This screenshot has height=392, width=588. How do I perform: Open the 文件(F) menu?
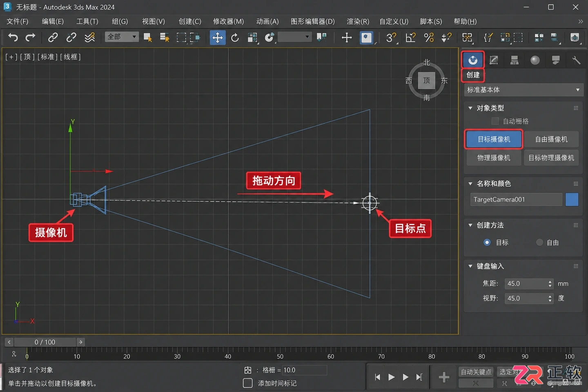pos(18,21)
